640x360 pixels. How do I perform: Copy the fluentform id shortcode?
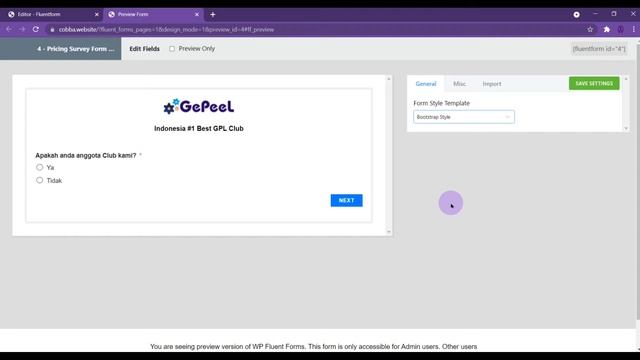click(x=599, y=49)
